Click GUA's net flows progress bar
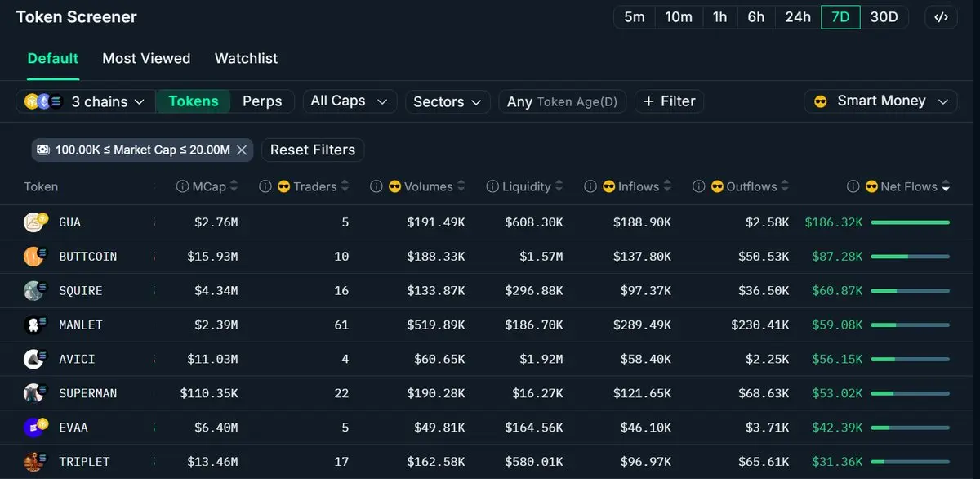Viewport: 980px width, 479px height. [911, 222]
